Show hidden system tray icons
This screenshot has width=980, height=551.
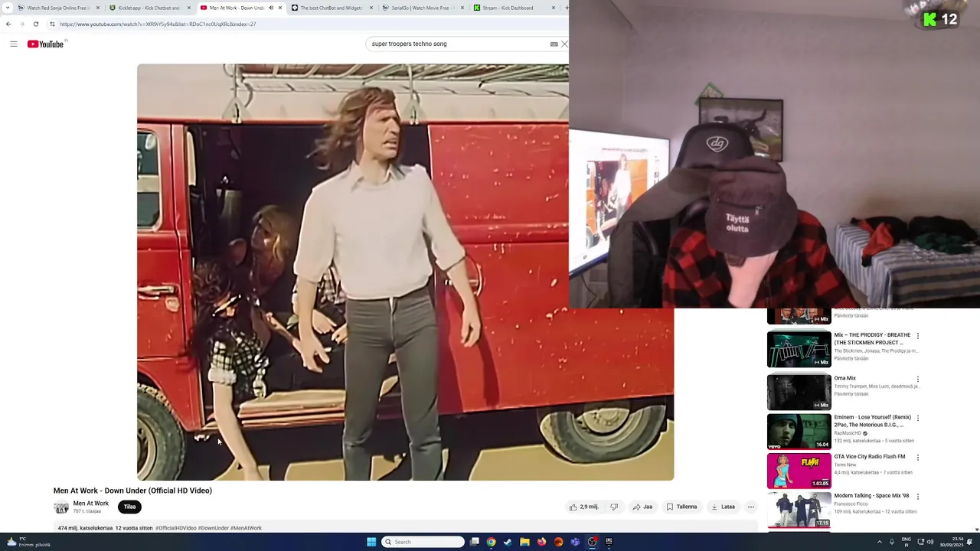pos(879,542)
